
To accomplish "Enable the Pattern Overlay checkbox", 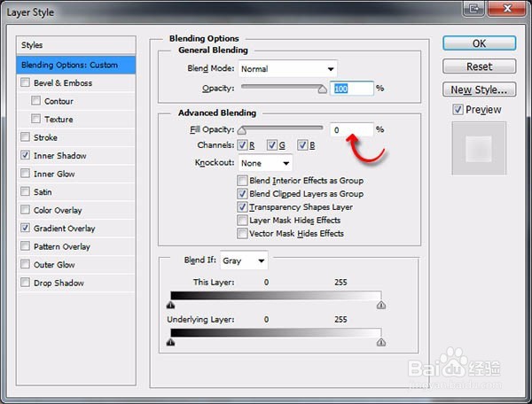I will tap(25, 245).
